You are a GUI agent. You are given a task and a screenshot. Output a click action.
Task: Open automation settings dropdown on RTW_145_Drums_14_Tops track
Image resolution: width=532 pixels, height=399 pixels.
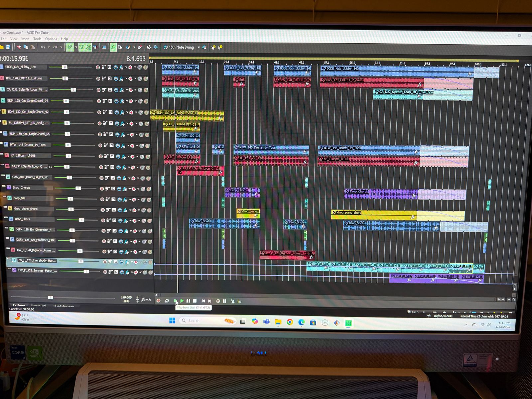(137, 146)
